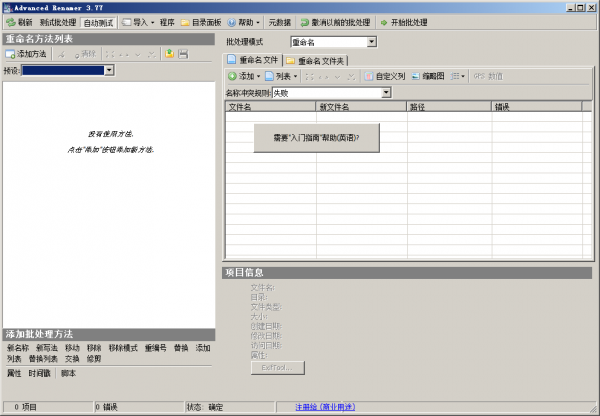
Task: Add the 替换 batch method
Action: [x=181, y=348]
